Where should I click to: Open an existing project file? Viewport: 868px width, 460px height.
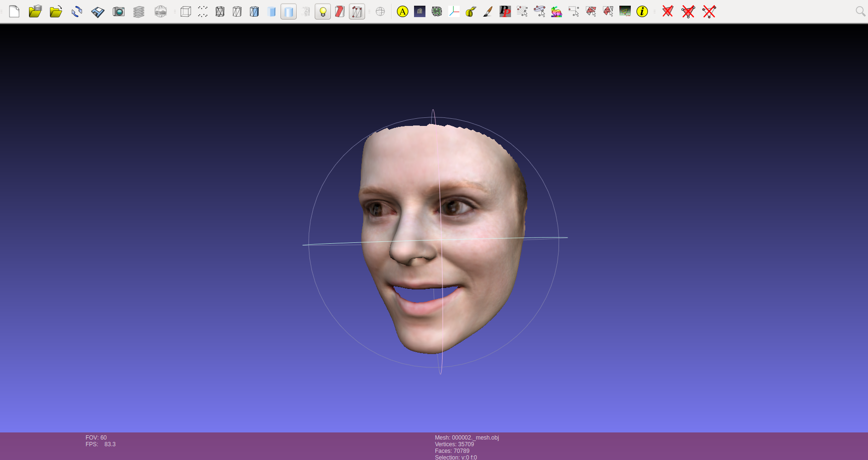coord(35,11)
